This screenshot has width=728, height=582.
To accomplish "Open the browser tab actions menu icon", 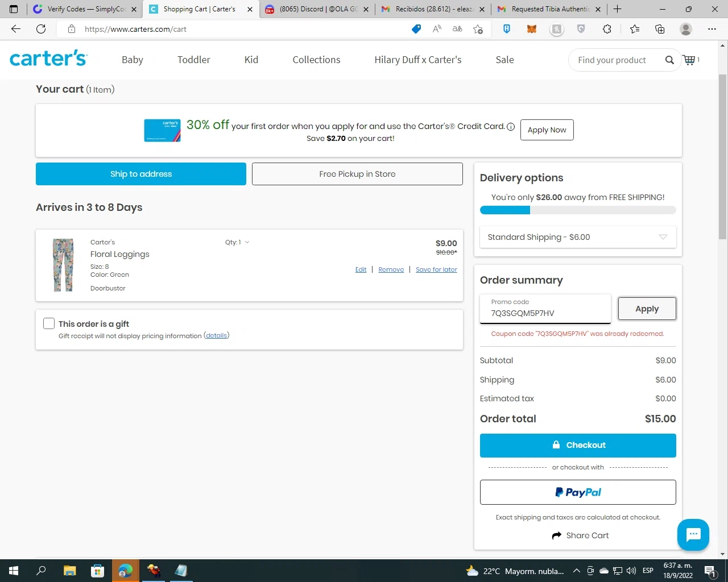I will point(14,9).
